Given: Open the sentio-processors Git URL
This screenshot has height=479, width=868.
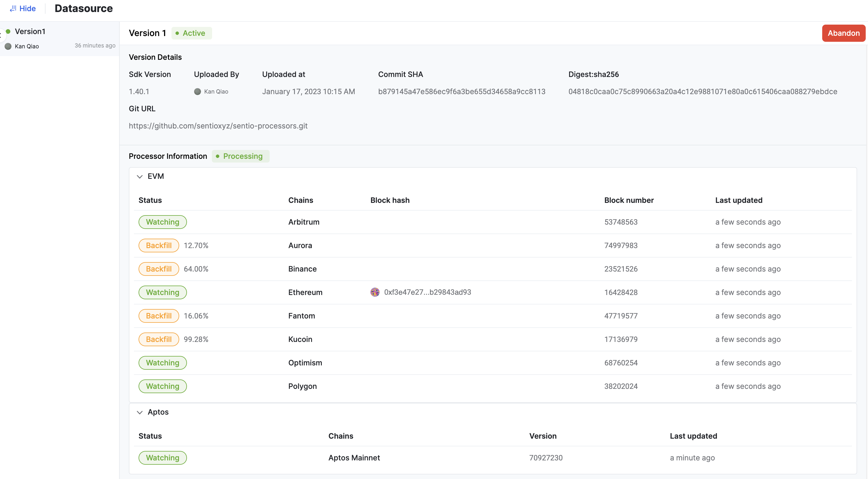Looking at the screenshot, I should (218, 126).
